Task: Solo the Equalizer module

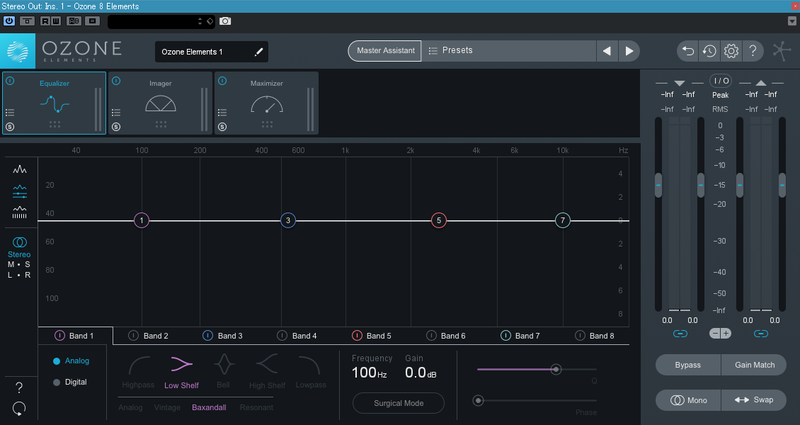Action: (x=10, y=127)
